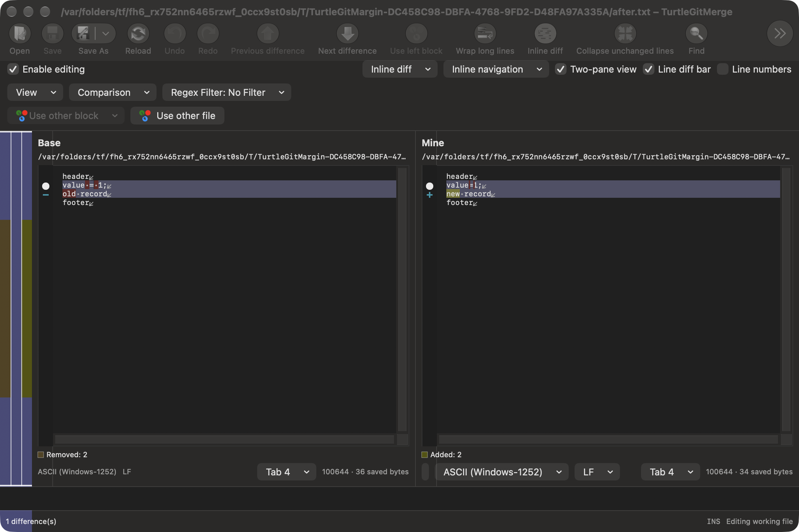Screen dimensions: 799x532
Task: Open the Inline diff dropdown
Action: [x=400, y=69]
